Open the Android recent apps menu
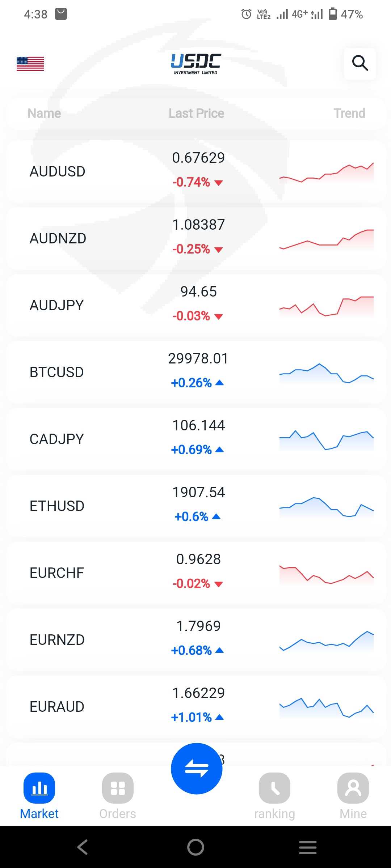This screenshot has height=868, width=391. point(308,847)
